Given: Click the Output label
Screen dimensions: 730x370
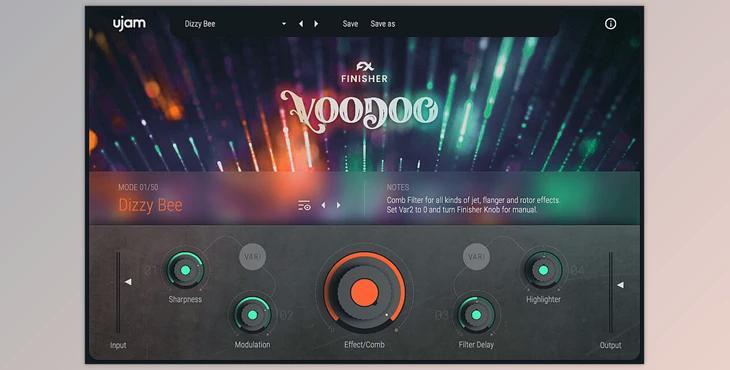Looking at the screenshot, I should tap(610, 345).
